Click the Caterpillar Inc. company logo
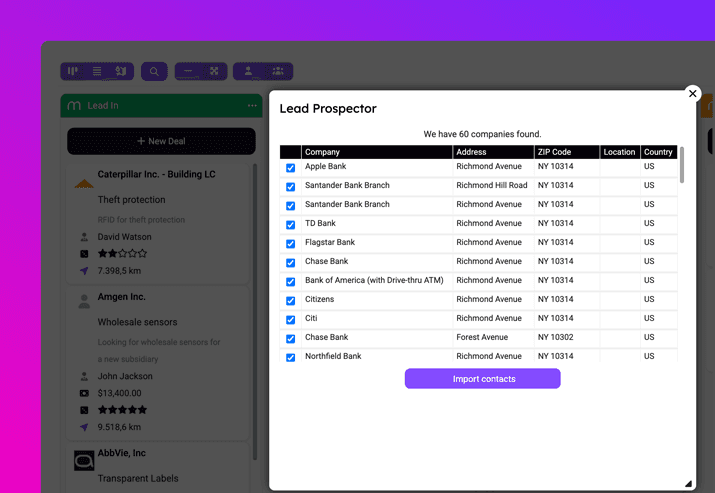715x493 pixels. coord(84,183)
